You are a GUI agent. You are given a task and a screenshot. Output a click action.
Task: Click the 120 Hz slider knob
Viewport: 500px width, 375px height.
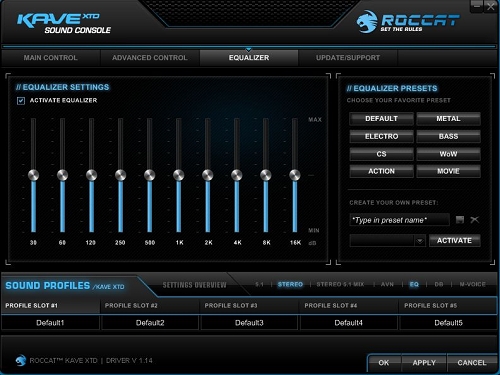tap(91, 175)
